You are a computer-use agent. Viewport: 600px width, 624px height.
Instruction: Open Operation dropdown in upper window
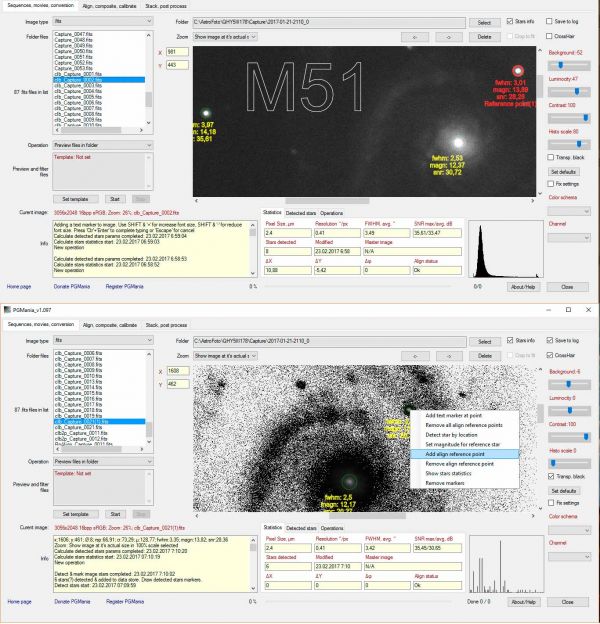point(103,145)
